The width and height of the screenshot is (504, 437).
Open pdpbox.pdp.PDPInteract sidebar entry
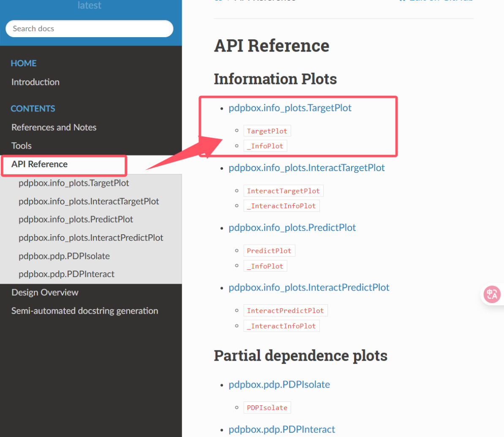[x=66, y=274]
